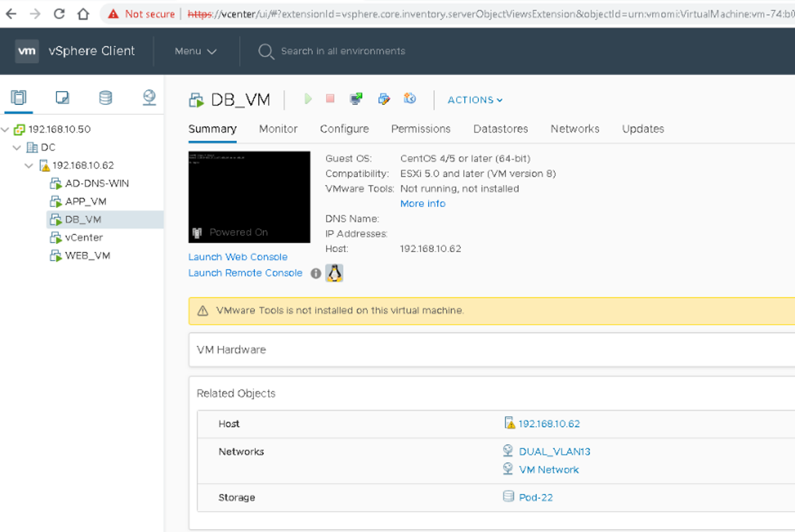Open the Hosts and Clusters view icon
Screen dimensions: 795x532
point(18,97)
